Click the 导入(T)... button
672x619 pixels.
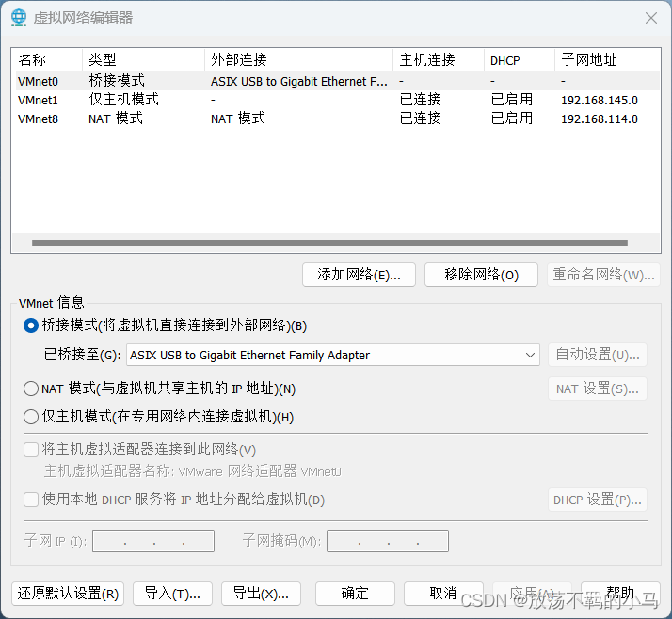(172, 594)
